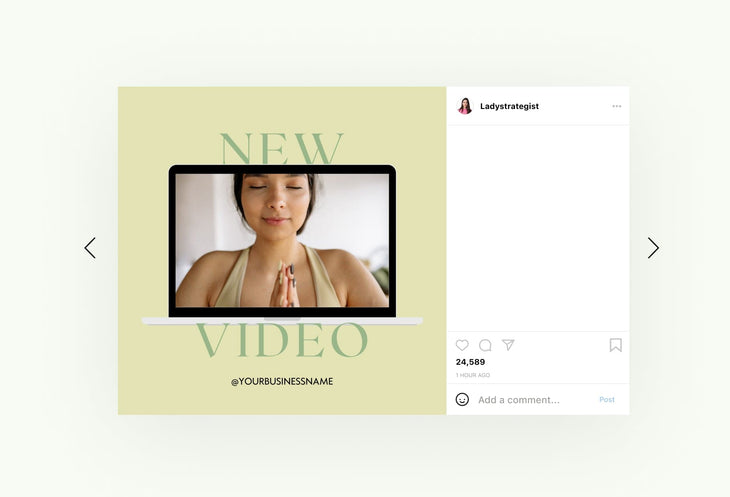The height and width of the screenshot is (497, 730).
Task: Open the Ladystrategist username link
Action: 509,106
